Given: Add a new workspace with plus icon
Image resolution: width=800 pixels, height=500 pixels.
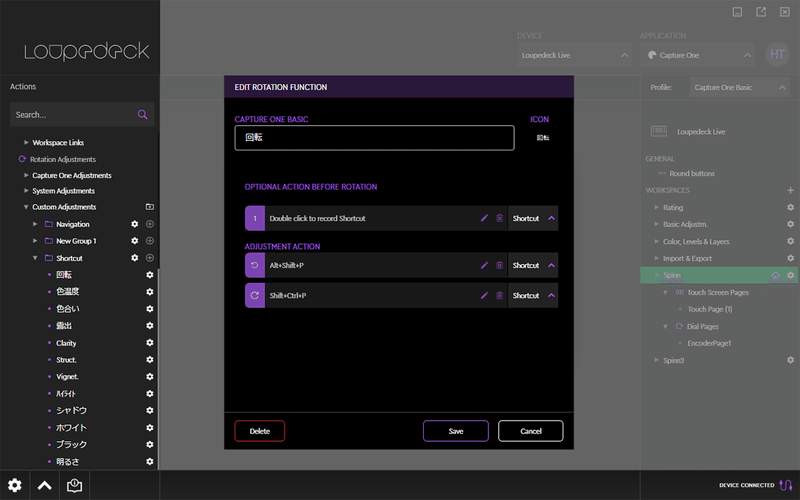Looking at the screenshot, I should [790, 190].
